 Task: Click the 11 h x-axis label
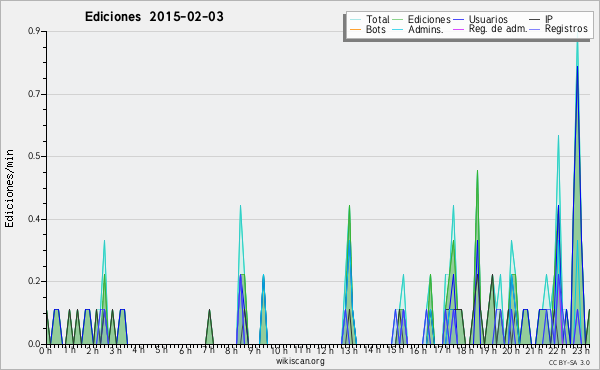click(x=302, y=350)
